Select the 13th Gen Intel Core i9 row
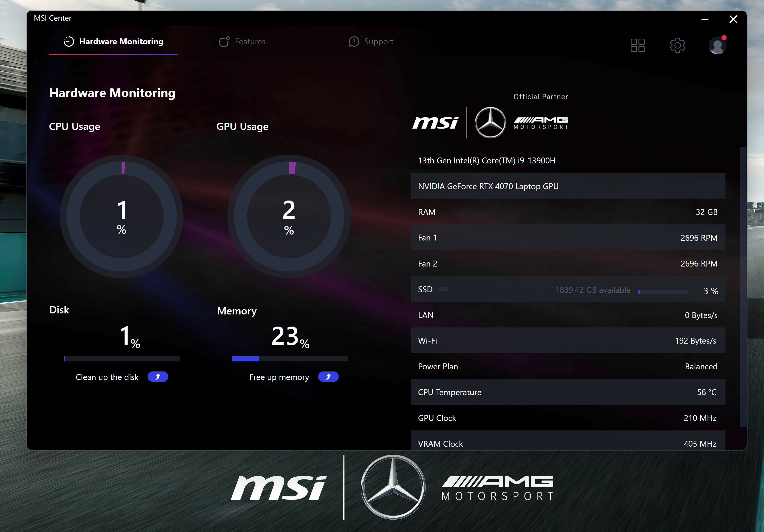This screenshot has height=532, width=764. coord(568,160)
